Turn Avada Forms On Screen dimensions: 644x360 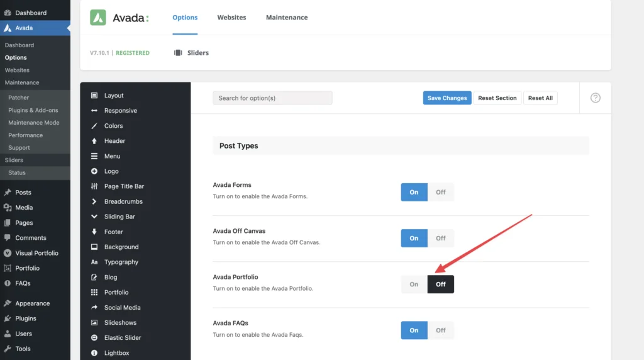pyautogui.click(x=414, y=193)
